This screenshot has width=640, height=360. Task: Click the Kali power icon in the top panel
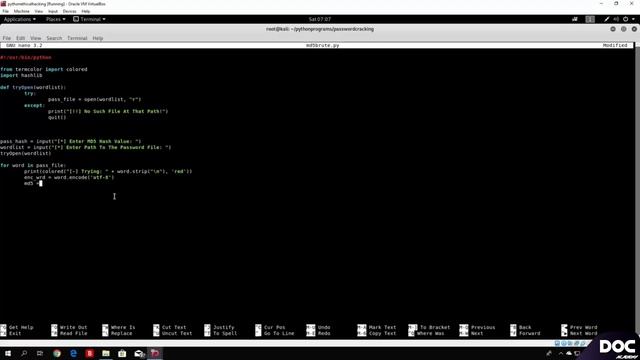click(x=625, y=19)
